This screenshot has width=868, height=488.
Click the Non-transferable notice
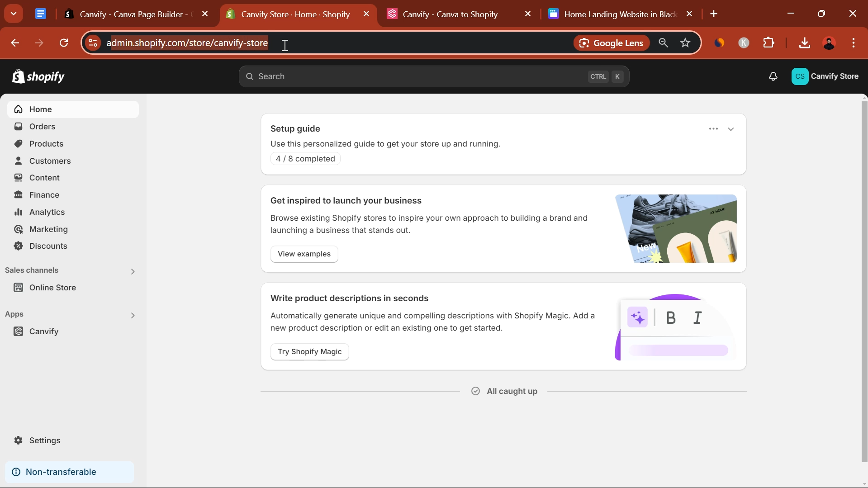pos(70,472)
